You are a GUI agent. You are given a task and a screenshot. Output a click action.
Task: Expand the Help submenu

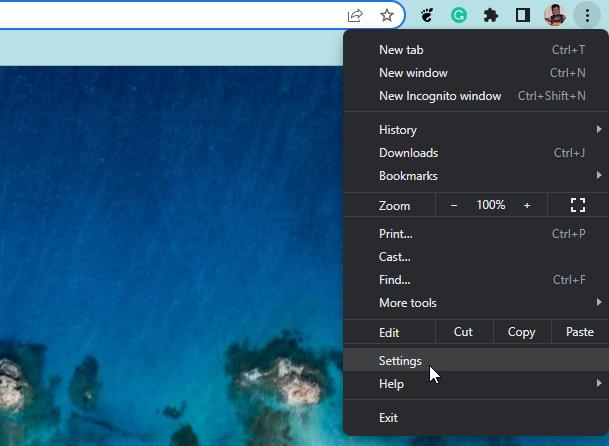(476, 384)
